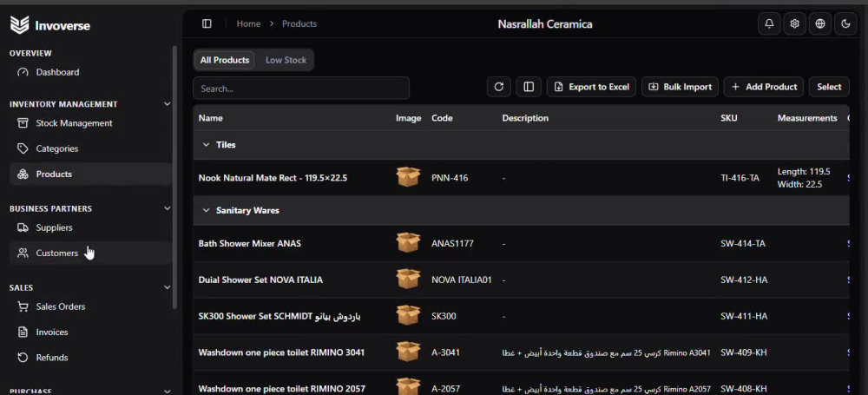Select Products in the sidebar
This screenshot has height=395, width=868.
(x=89, y=174)
